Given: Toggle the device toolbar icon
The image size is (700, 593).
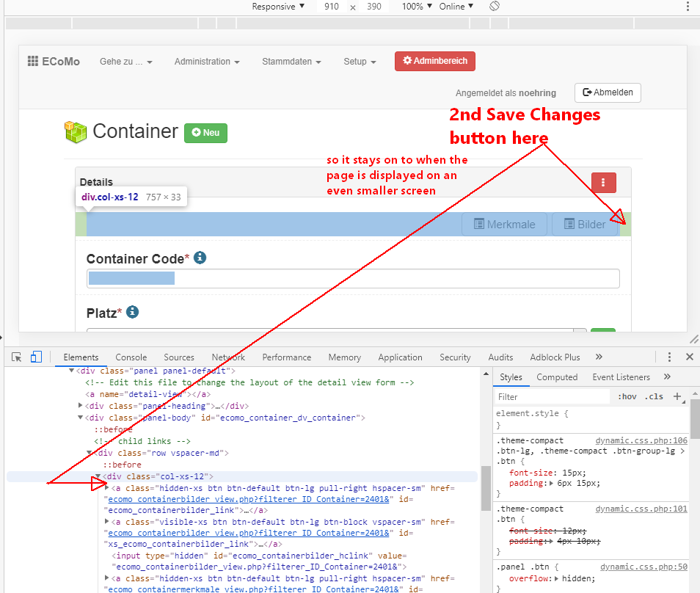Looking at the screenshot, I should [x=36, y=357].
